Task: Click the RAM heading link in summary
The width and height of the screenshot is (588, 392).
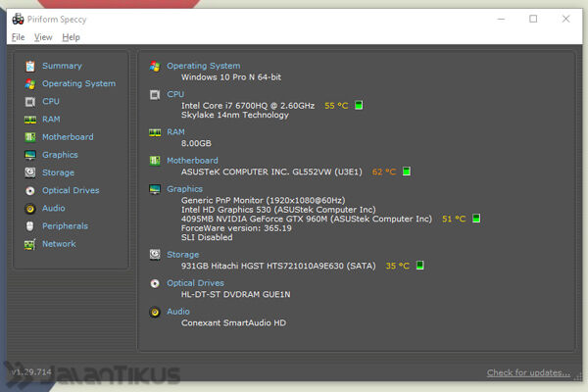Action: point(175,132)
